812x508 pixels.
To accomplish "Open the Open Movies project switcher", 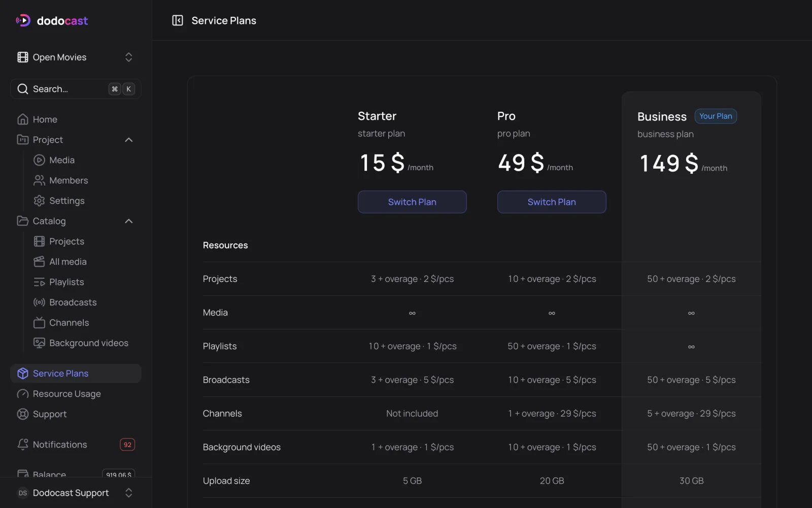I will click(76, 57).
